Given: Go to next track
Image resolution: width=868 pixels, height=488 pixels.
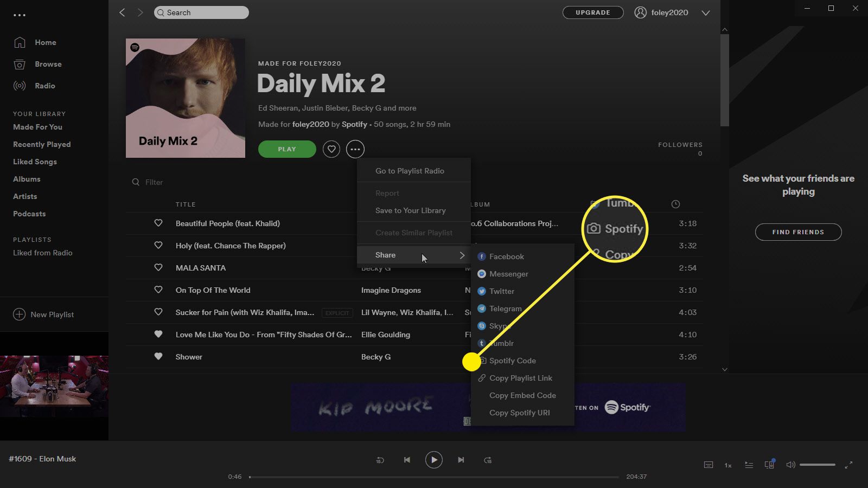Looking at the screenshot, I should 461,460.
